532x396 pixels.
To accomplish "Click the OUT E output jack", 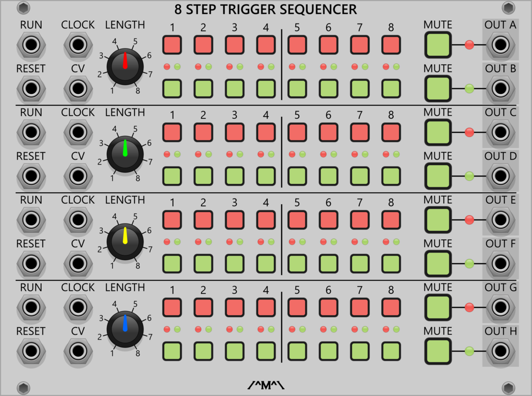I will pos(501,220).
